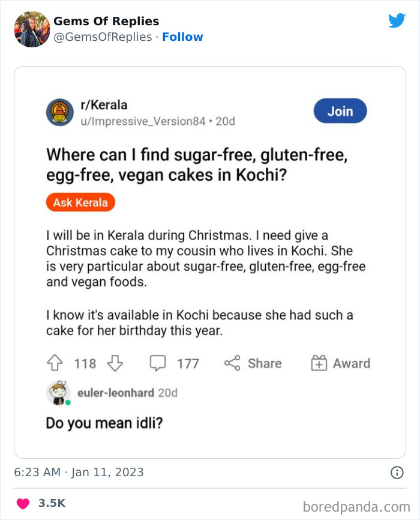The height and width of the screenshot is (520, 420).
Task: Open the tweet timestamp Jan 11, 2023
Action: 79,472
